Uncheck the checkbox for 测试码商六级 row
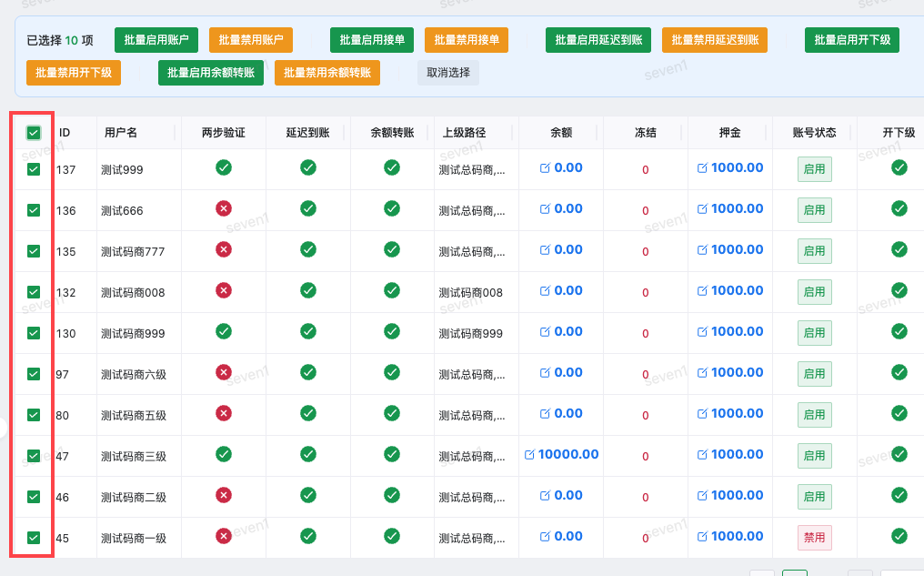924x576 pixels. coord(34,374)
